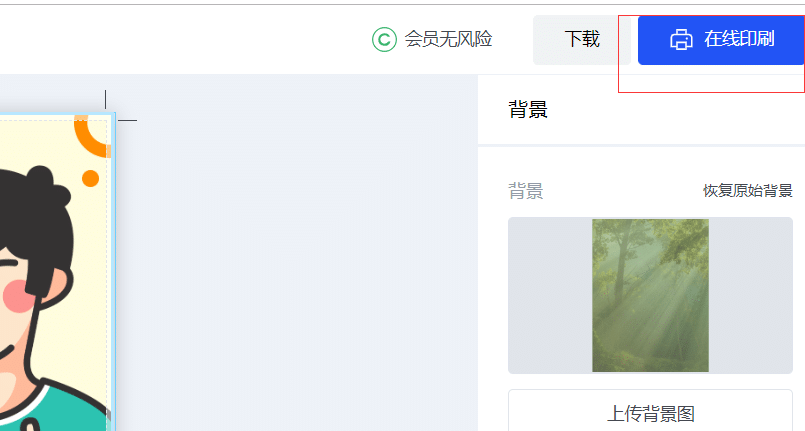Start 在线印刷 online printing

tap(721, 40)
